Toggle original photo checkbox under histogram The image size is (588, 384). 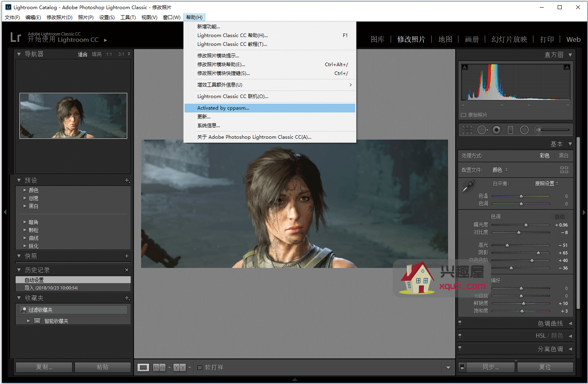point(463,115)
